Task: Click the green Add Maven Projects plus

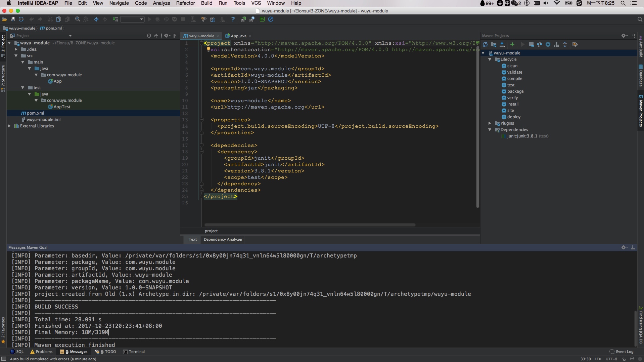Action: 512,44
